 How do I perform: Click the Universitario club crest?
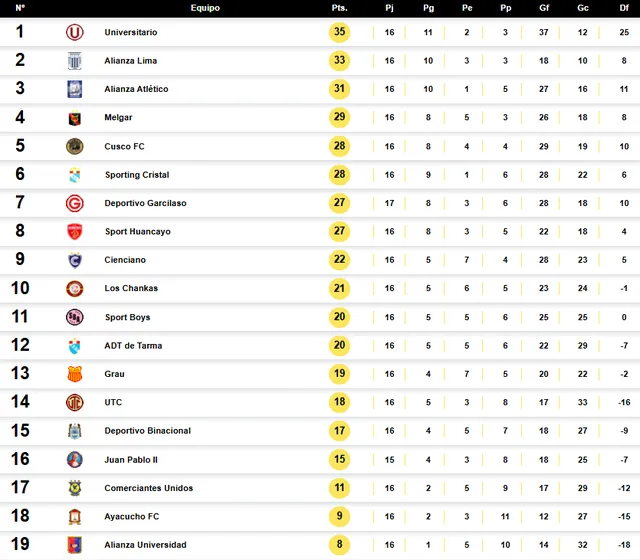[x=75, y=32]
